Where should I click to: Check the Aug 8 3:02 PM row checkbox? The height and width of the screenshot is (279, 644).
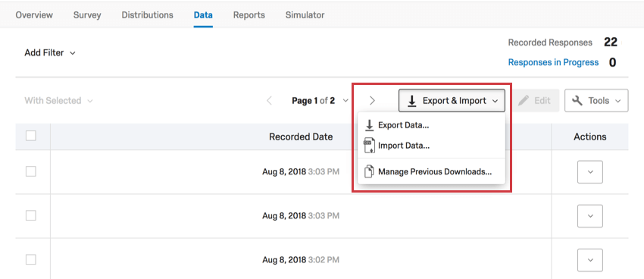click(x=31, y=260)
